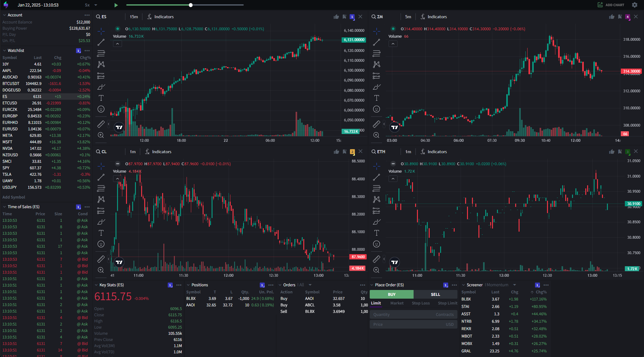Click the app logo in top-left

6,5
